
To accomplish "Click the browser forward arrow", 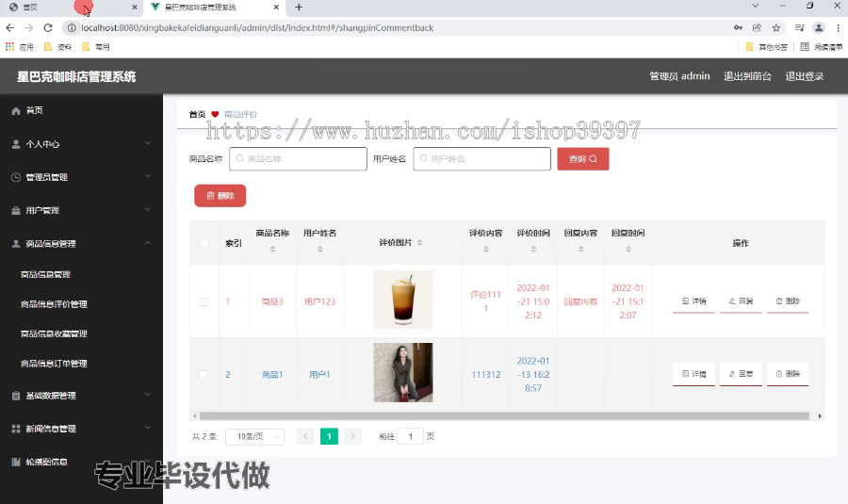I will coord(28,27).
